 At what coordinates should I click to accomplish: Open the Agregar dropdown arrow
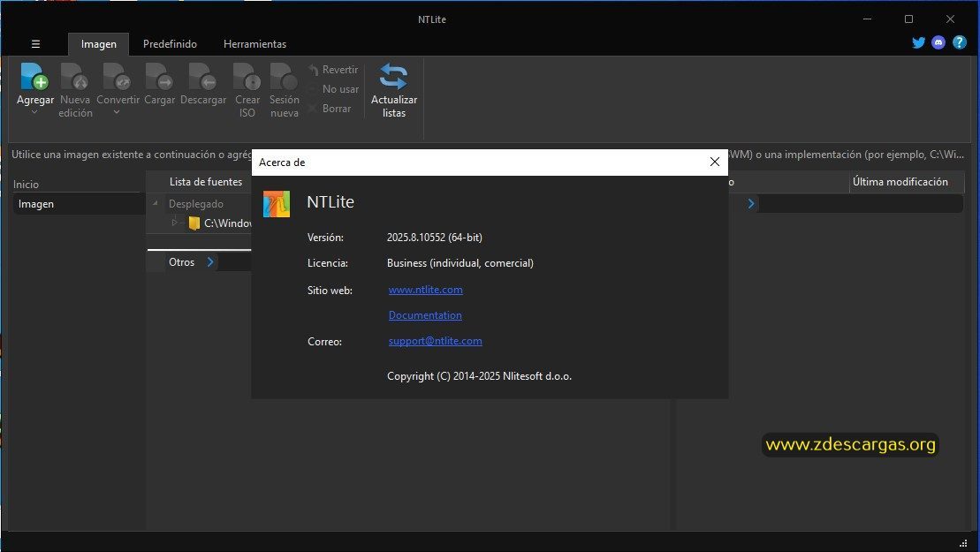35,112
